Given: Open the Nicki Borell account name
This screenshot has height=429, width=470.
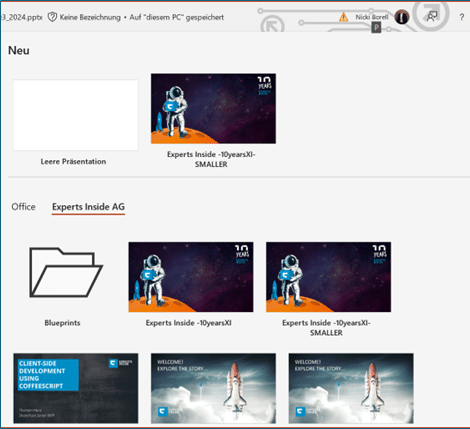Looking at the screenshot, I should click(372, 17).
